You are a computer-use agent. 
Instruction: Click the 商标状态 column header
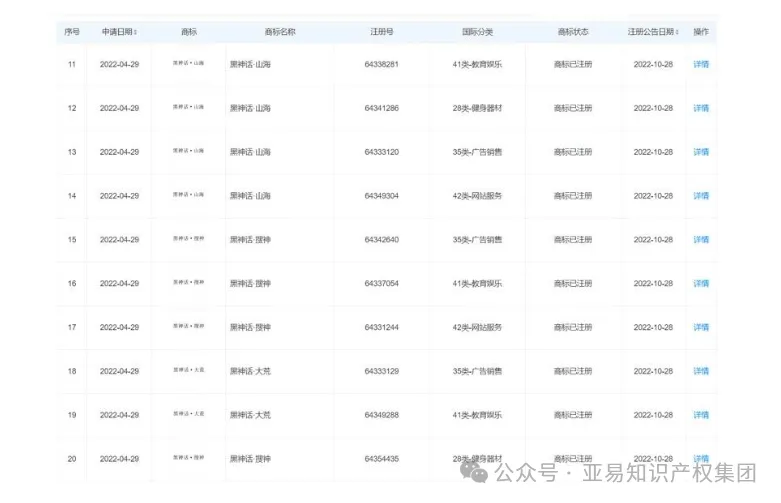pyautogui.click(x=573, y=32)
